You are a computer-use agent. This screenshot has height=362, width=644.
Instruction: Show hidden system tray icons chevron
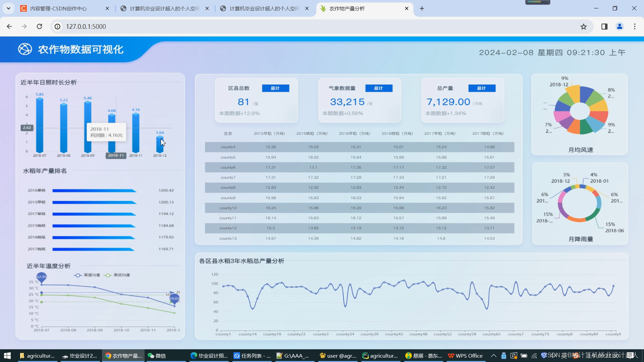coord(493,356)
